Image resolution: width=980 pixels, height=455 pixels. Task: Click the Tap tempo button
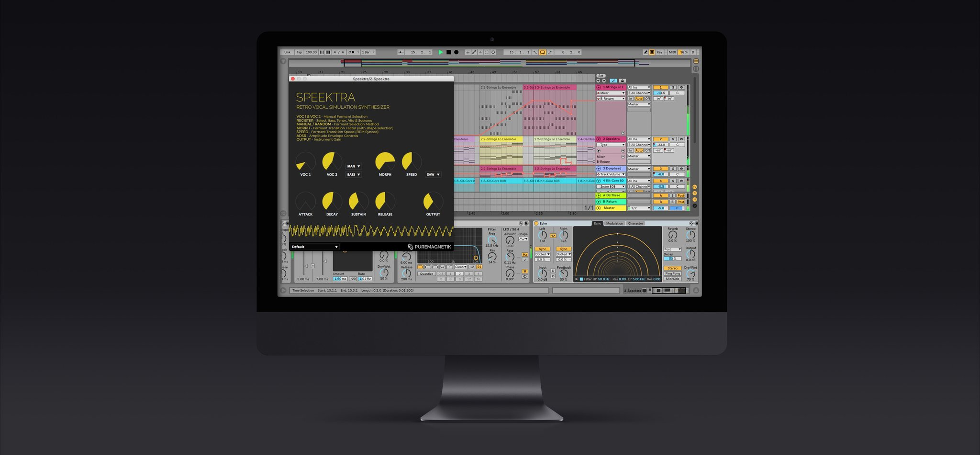click(299, 52)
